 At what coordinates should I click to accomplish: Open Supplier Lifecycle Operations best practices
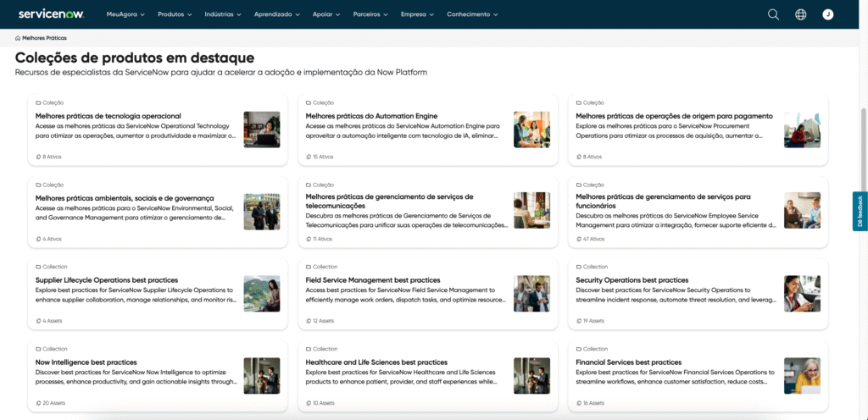pyautogui.click(x=107, y=280)
